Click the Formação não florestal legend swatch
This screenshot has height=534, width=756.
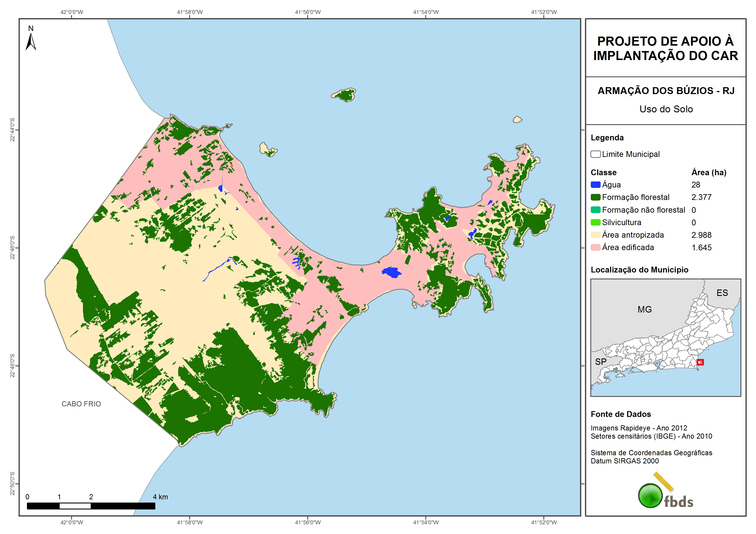pos(595,210)
